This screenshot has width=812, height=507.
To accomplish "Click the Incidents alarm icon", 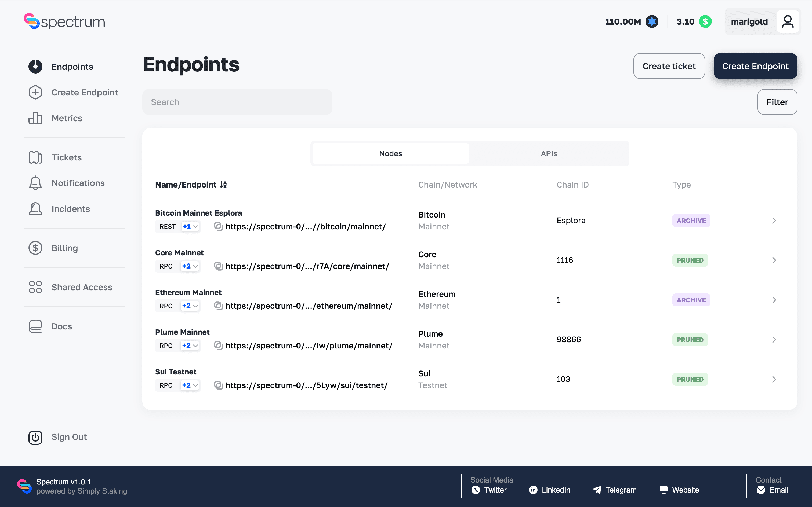I will click(35, 209).
